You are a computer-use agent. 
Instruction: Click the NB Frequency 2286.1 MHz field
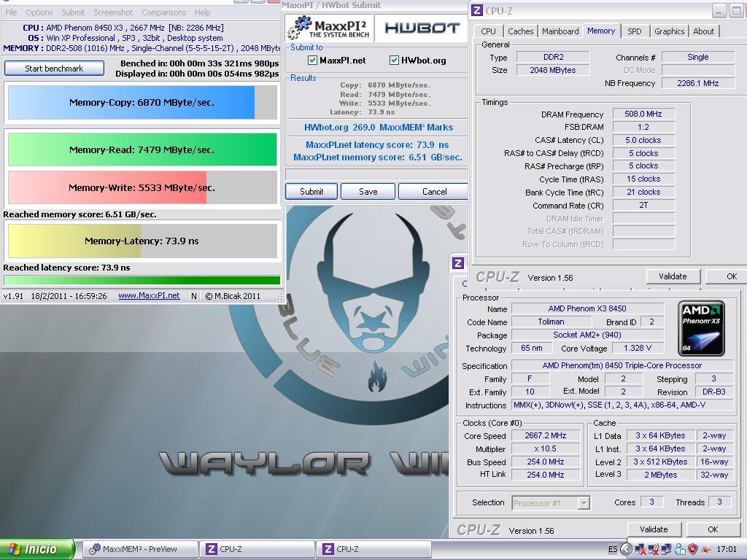[x=697, y=83]
